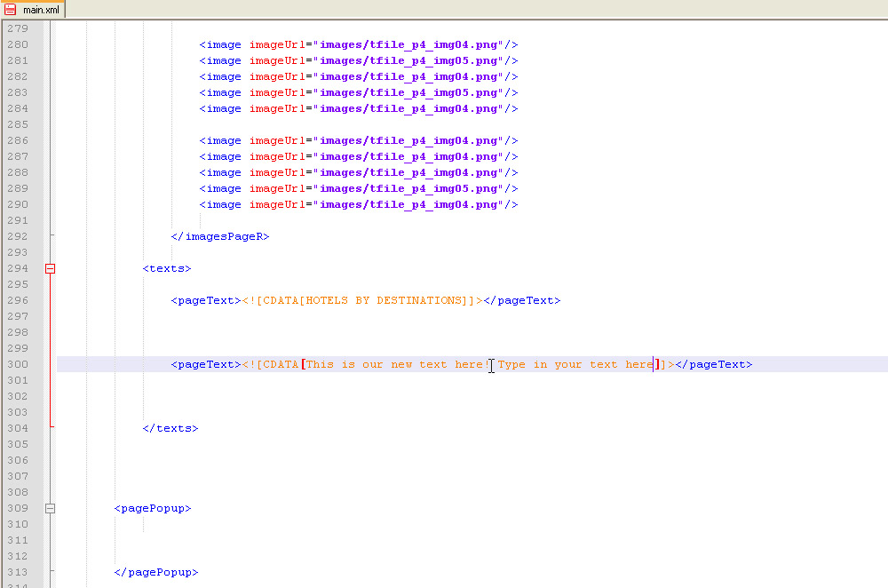Image resolution: width=888 pixels, height=588 pixels.
Task: Collapse the pagePopup fold marker
Action: (51, 509)
